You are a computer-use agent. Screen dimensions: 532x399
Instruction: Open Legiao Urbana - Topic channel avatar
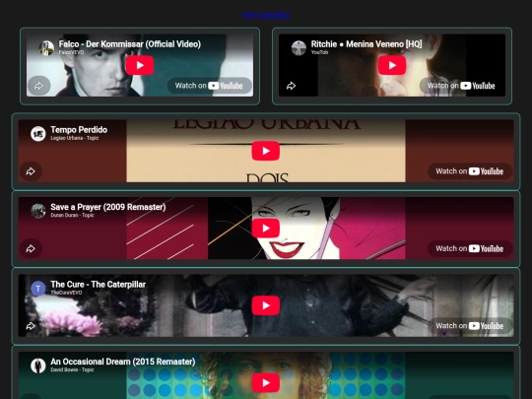point(38,134)
